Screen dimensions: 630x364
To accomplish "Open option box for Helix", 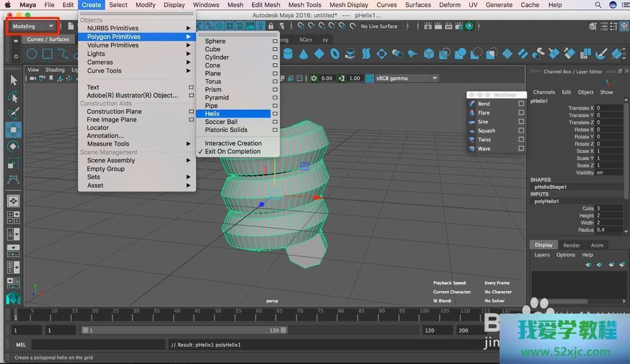I will point(275,114).
